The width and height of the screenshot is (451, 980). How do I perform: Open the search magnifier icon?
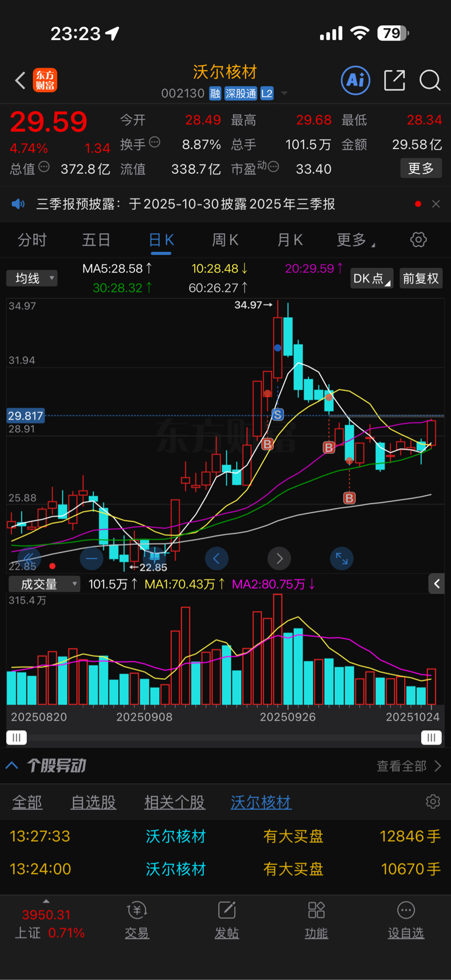pos(430,80)
